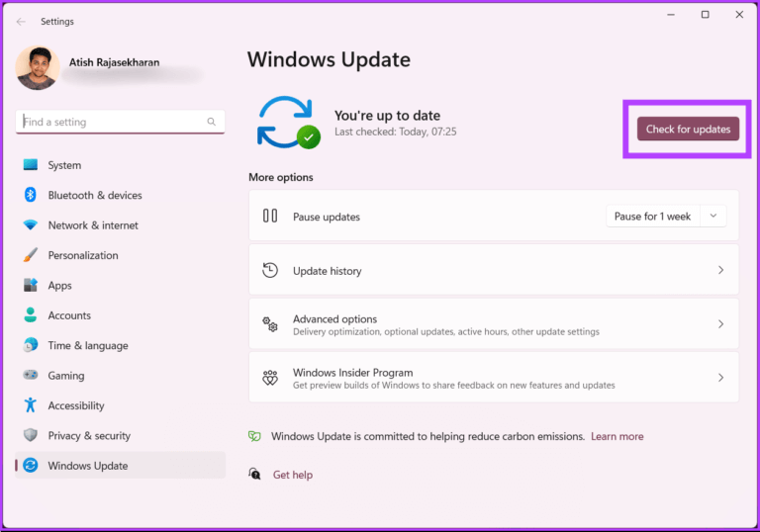This screenshot has width=760, height=532.
Task: Click the pause bars icon beside Pause updates
Action: 270,216
